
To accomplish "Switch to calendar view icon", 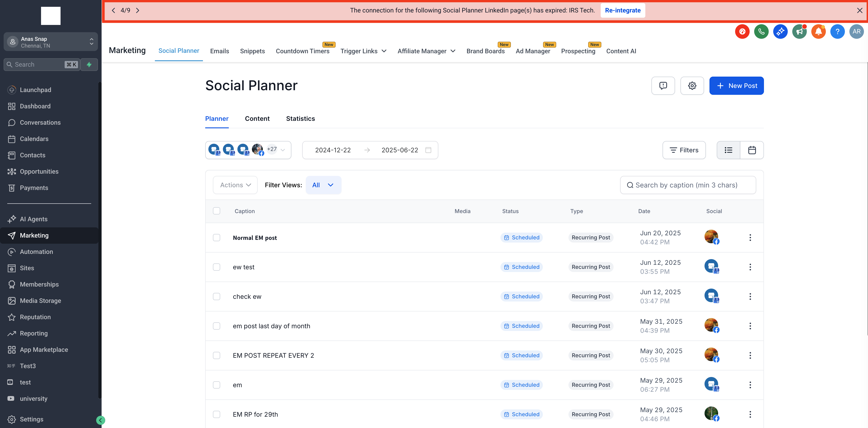I will click(752, 150).
